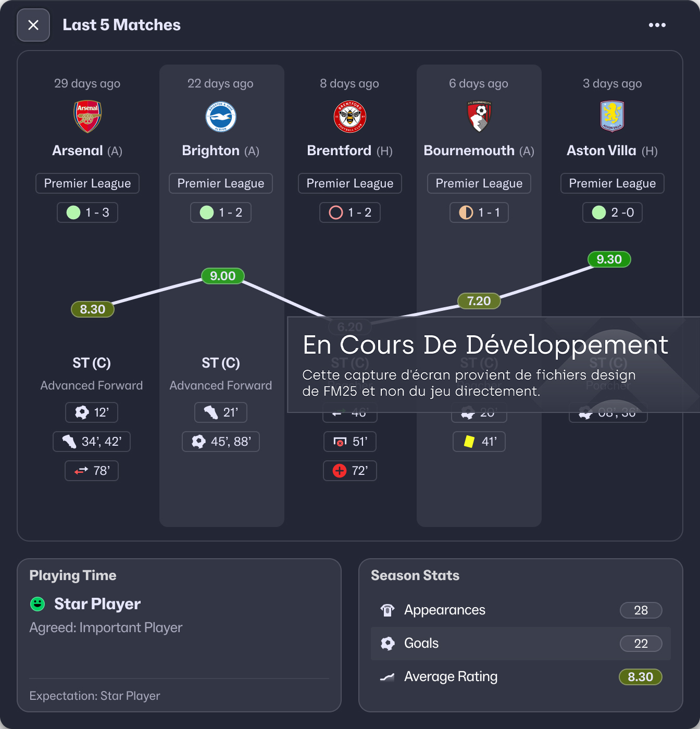700x729 pixels.
Task: Click the Brentford club crest
Action: (349, 117)
